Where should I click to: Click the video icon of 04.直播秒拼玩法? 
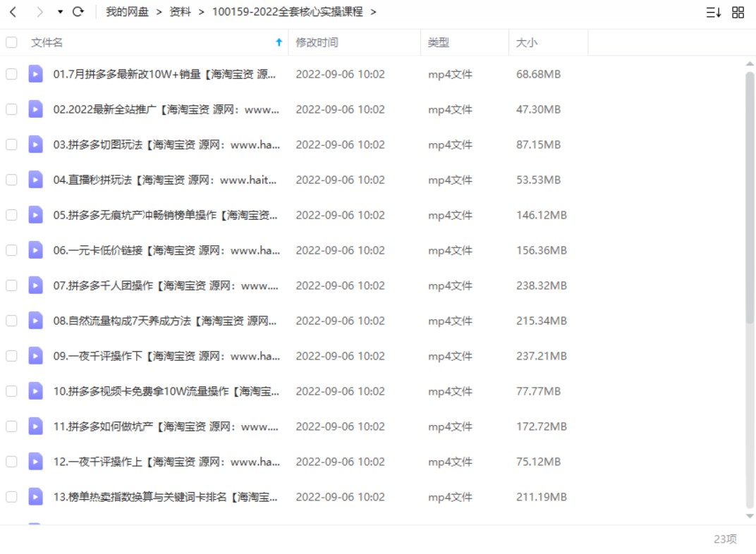point(36,180)
